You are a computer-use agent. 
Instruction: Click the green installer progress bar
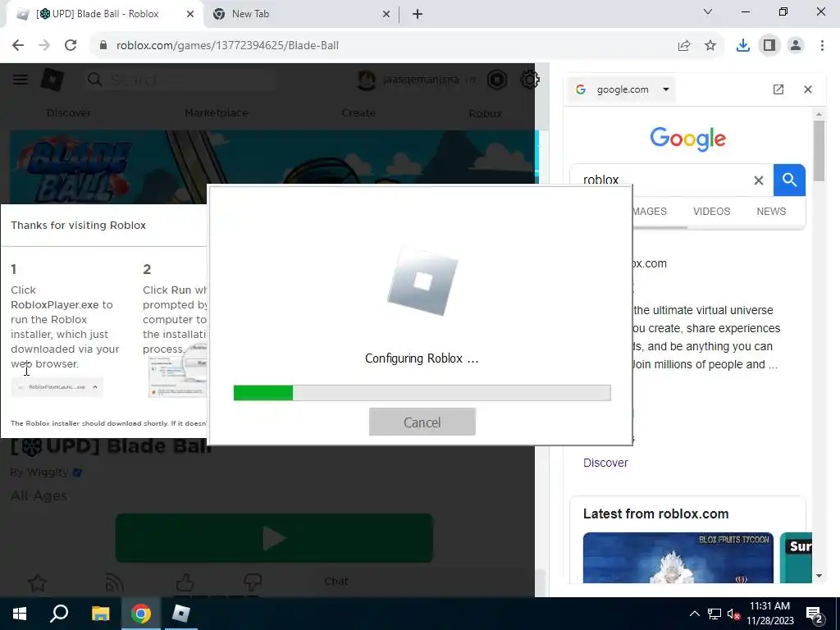tap(422, 393)
